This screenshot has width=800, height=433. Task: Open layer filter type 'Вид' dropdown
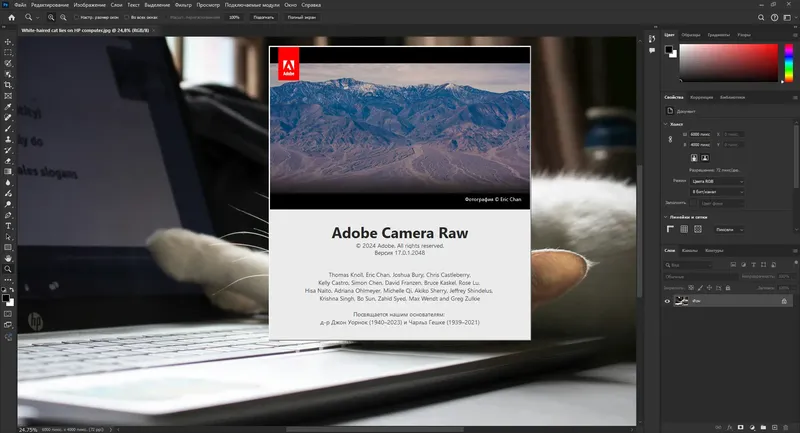coord(687,265)
